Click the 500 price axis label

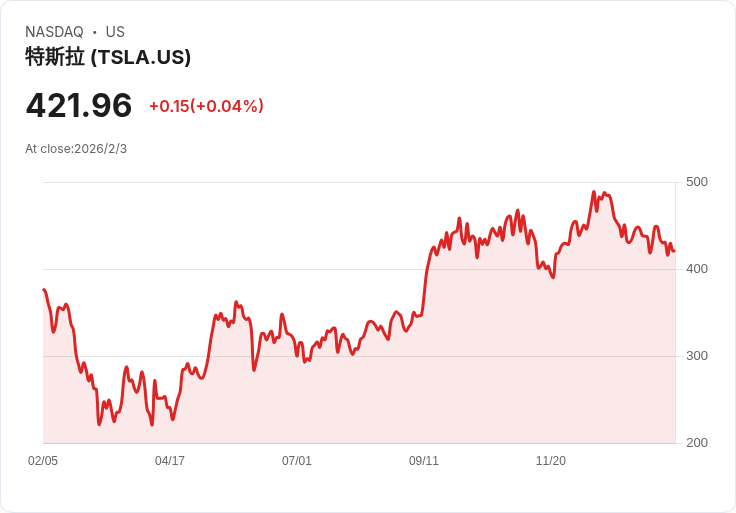click(x=697, y=182)
